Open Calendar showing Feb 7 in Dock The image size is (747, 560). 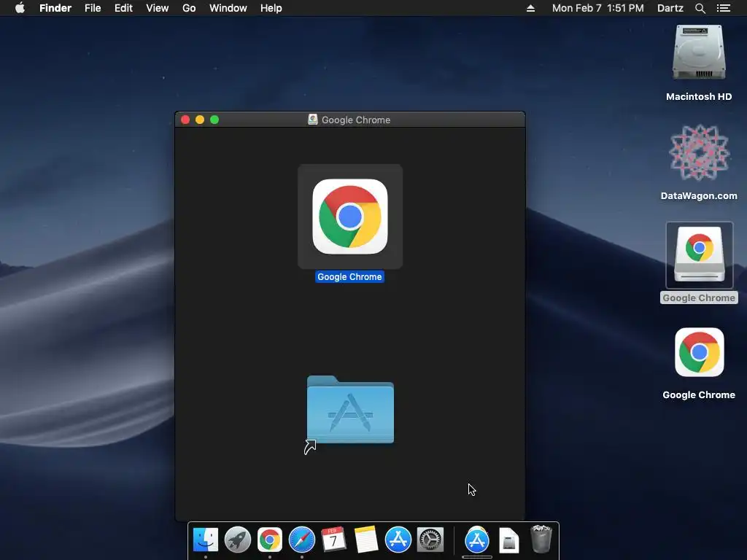tap(333, 540)
